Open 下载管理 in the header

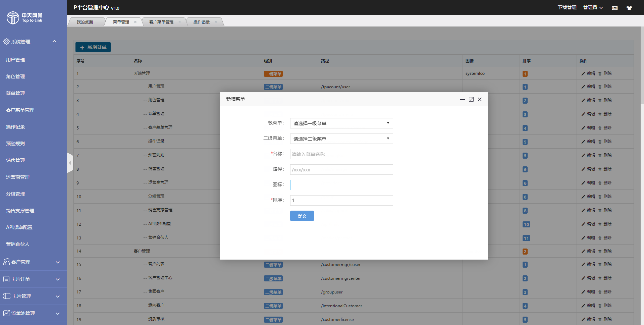(567, 7)
